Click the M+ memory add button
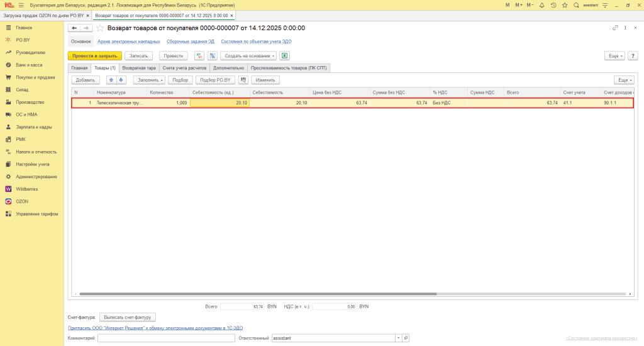The height and width of the screenshot is (346, 644). pos(519,5)
